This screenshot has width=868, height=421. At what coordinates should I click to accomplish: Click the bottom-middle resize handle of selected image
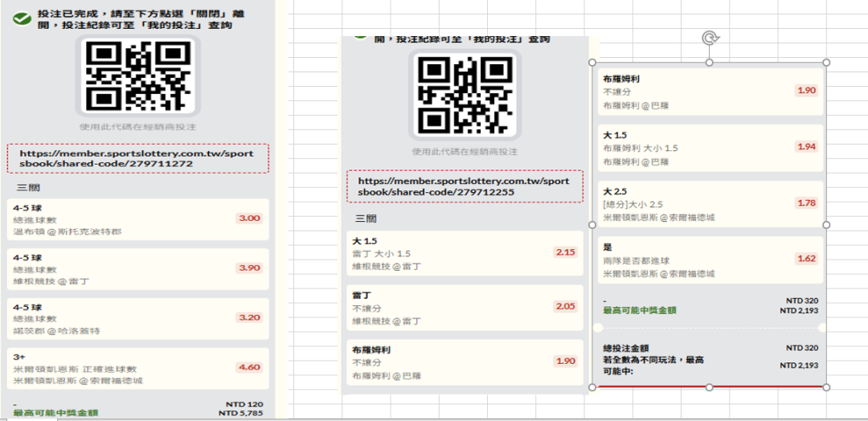709,387
